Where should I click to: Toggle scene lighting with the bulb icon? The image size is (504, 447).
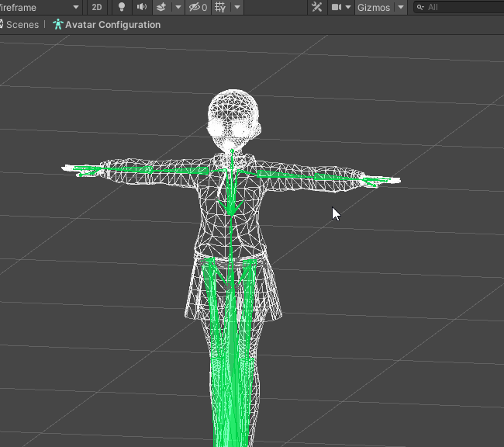(x=121, y=7)
